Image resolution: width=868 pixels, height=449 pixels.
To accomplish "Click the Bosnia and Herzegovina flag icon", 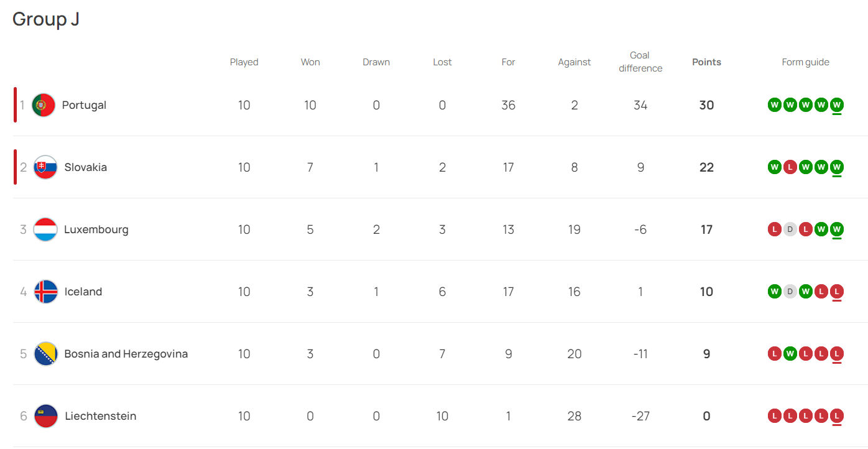I will click(x=45, y=354).
